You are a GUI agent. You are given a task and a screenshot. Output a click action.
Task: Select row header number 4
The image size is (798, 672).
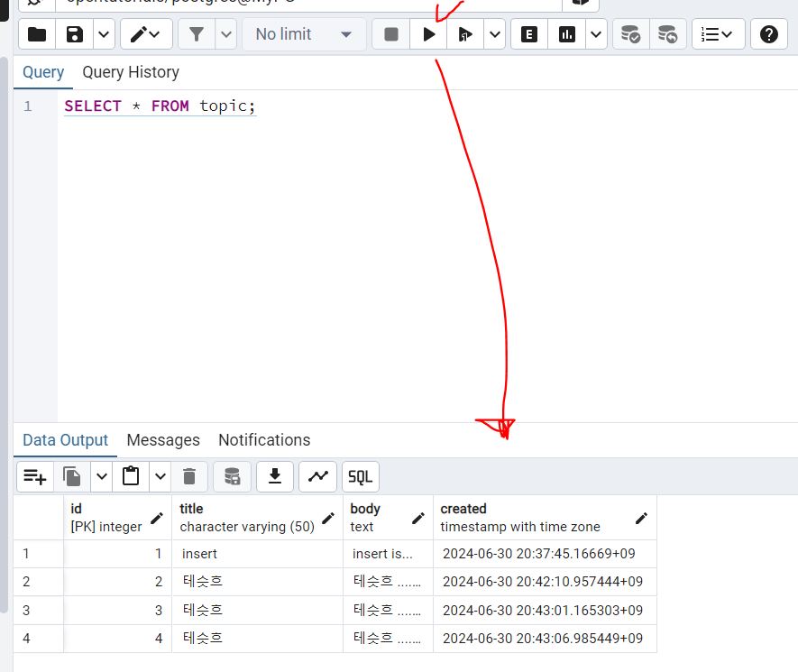39,639
